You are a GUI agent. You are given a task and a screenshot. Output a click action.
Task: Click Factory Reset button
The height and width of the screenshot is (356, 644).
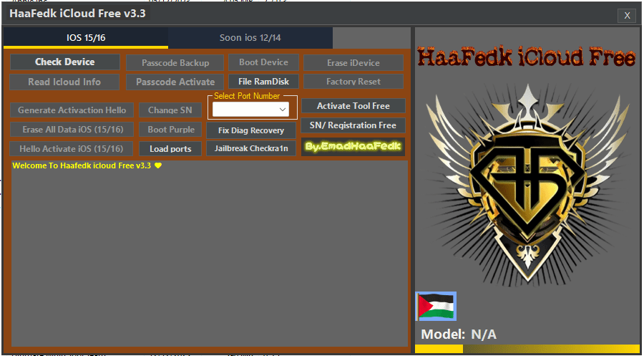coord(353,82)
